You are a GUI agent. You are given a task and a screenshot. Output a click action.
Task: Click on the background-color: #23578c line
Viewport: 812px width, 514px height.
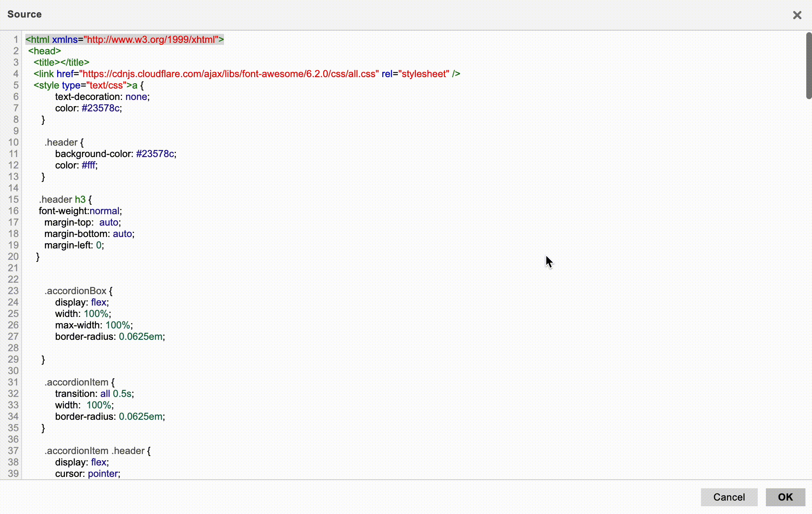coord(115,154)
